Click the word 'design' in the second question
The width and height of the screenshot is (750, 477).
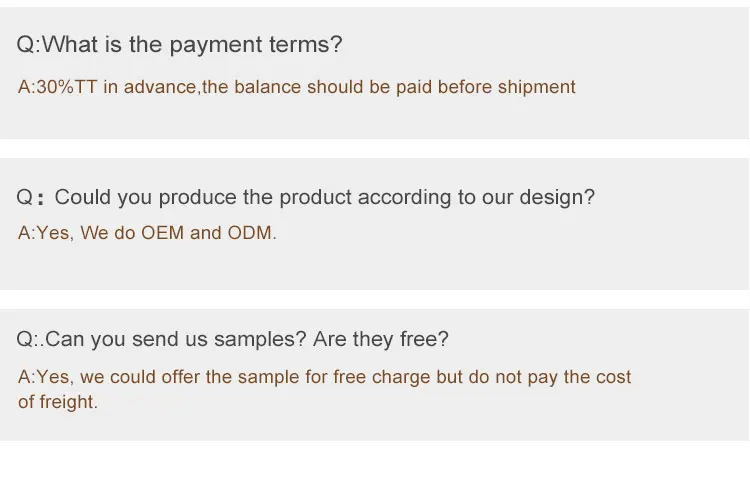click(558, 197)
